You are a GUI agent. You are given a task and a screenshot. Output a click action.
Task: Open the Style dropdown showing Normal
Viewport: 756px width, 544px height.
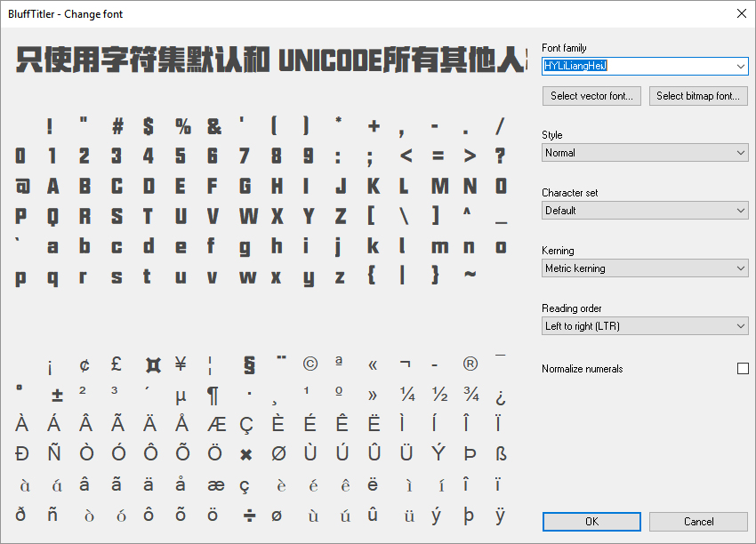pos(645,153)
